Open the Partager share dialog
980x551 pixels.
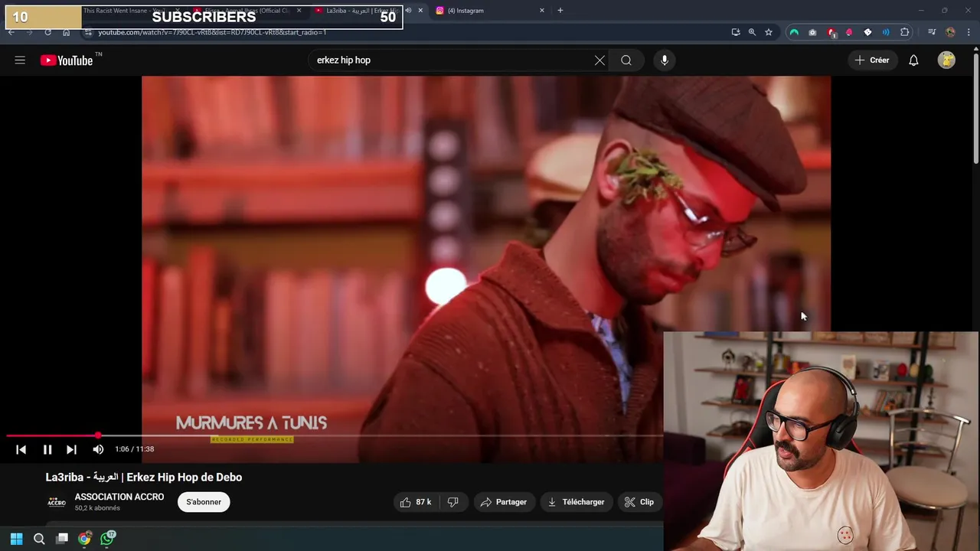coord(504,502)
